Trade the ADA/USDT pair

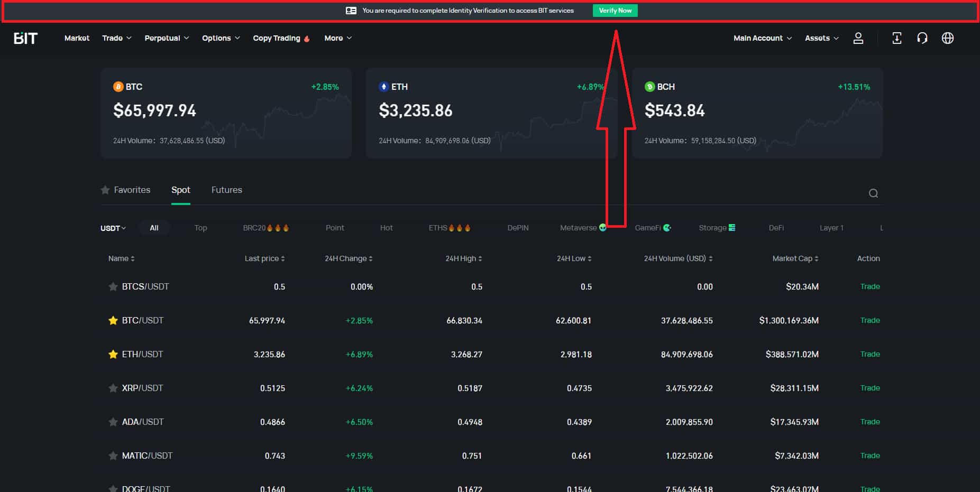869,422
